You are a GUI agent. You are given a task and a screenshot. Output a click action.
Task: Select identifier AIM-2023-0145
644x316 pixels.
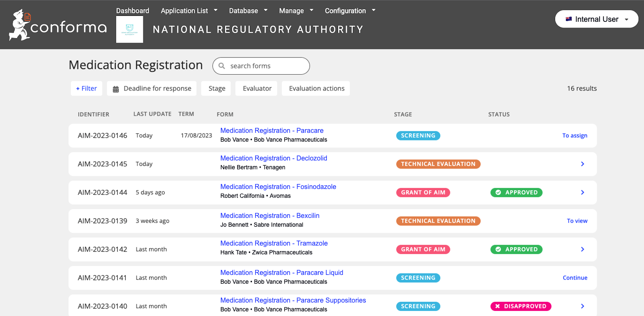(103, 164)
